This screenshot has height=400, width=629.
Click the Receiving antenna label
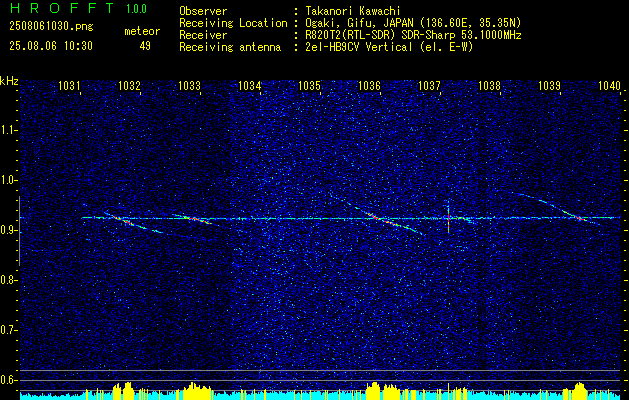point(230,47)
